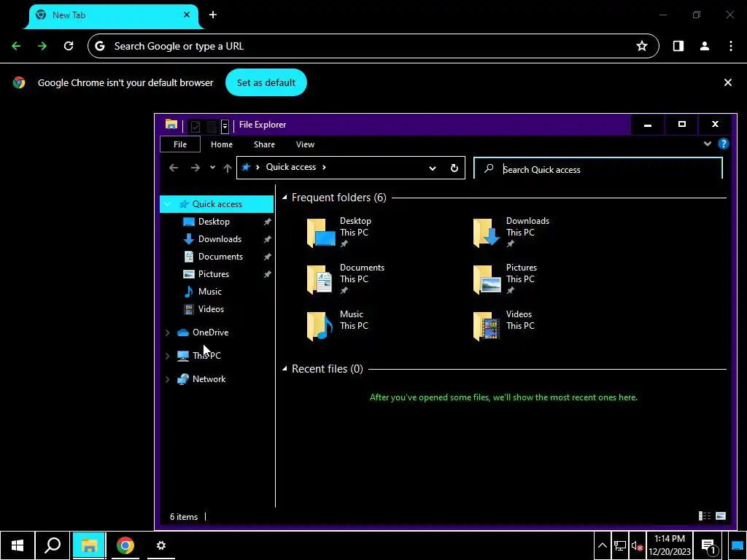Open the File menu in File Explorer
The height and width of the screenshot is (560, 747).
click(180, 144)
